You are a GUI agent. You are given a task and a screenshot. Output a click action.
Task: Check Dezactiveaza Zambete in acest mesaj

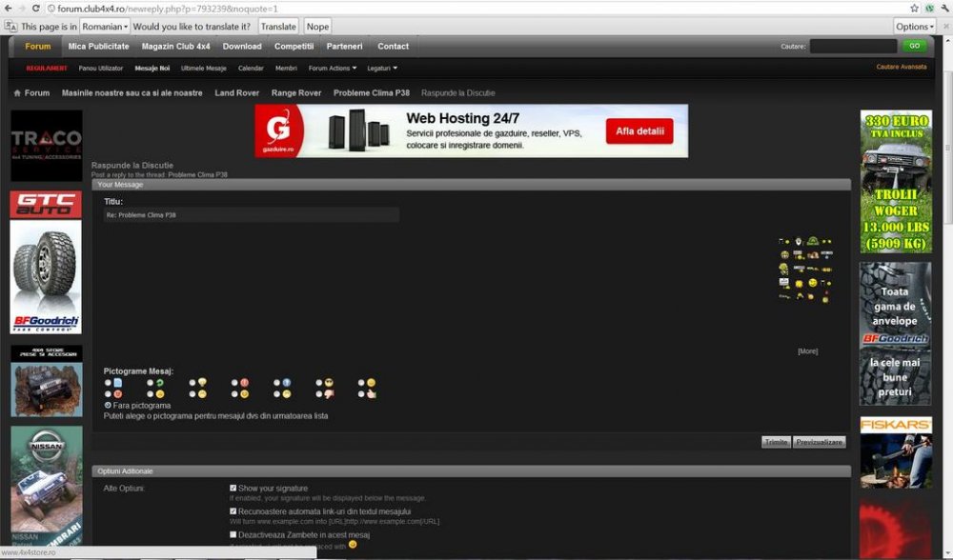pyautogui.click(x=233, y=534)
